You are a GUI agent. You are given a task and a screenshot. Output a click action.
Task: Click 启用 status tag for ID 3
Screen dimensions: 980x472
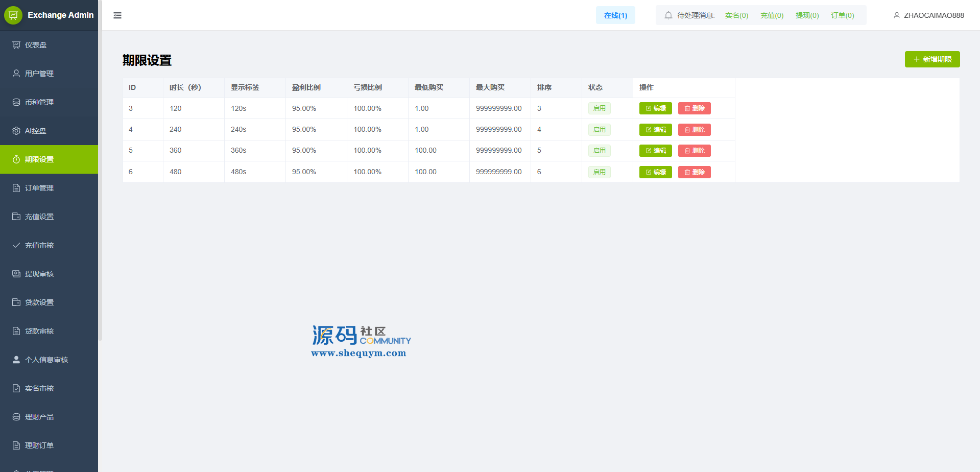coord(599,108)
